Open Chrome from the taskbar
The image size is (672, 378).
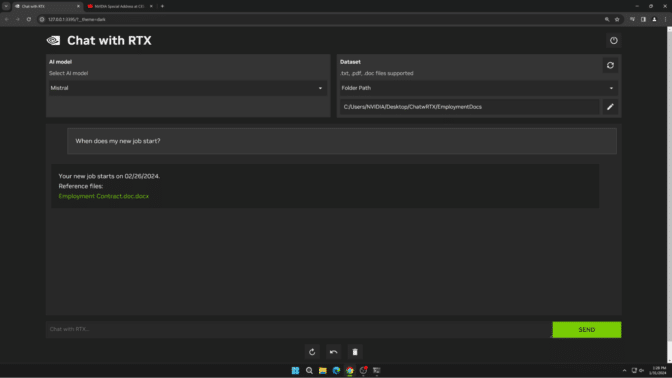pyautogui.click(x=350, y=370)
